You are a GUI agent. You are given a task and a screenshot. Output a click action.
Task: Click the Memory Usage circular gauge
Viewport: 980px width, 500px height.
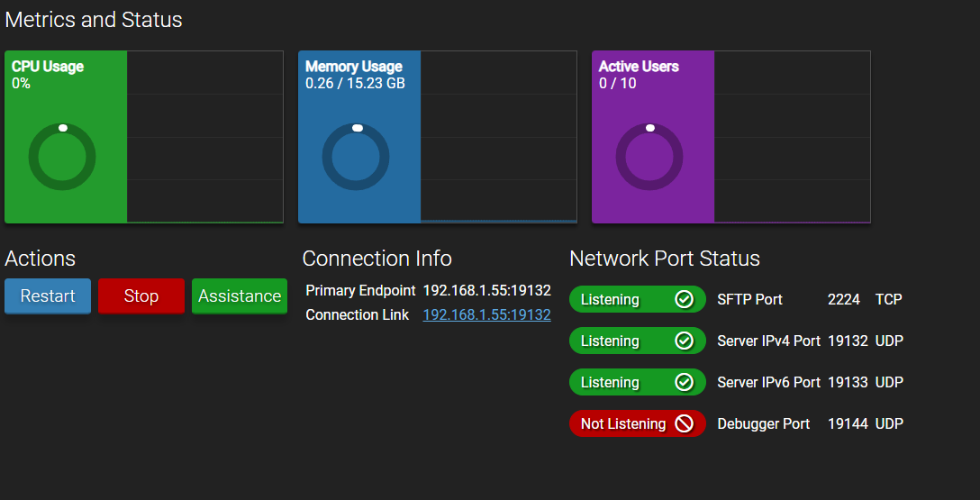click(x=356, y=157)
